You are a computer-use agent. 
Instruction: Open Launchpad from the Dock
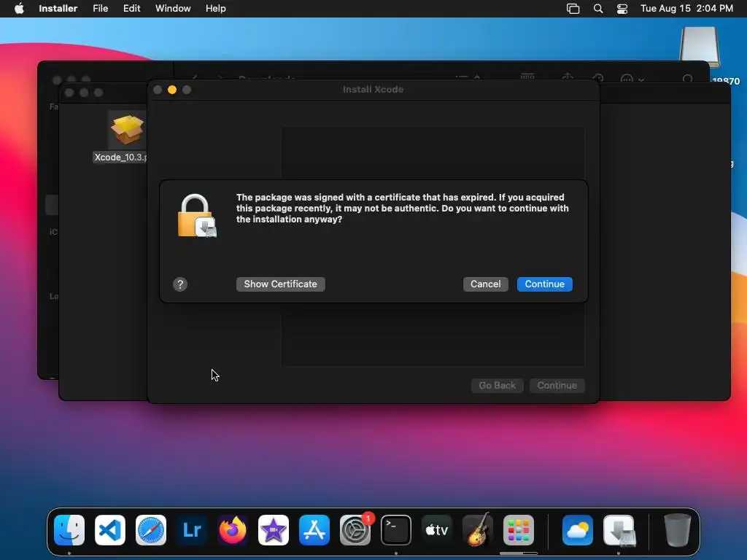(x=519, y=530)
